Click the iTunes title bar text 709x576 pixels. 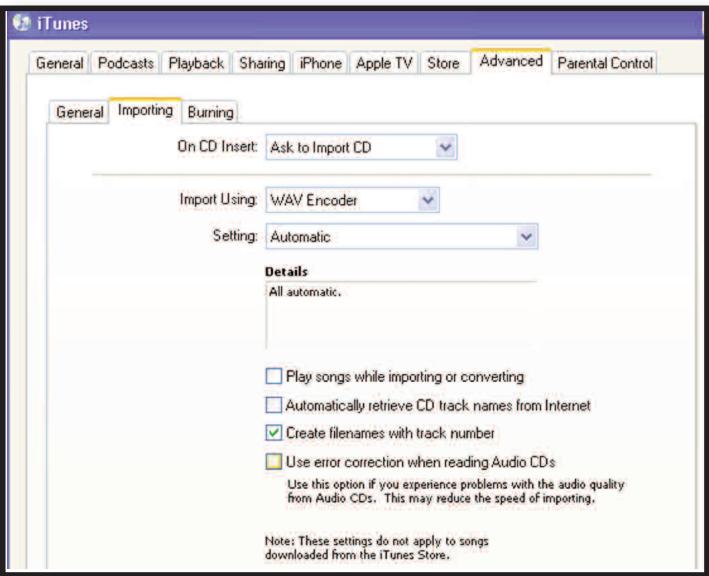(x=62, y=24)
